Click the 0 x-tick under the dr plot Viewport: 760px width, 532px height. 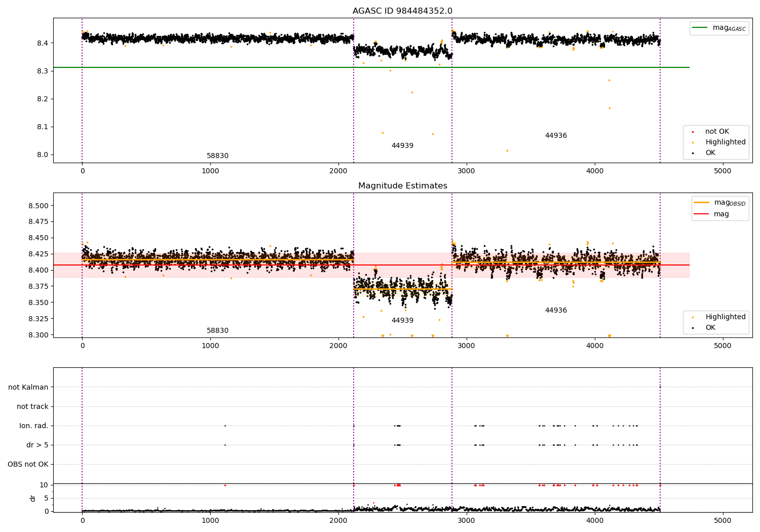click(82, 521)
